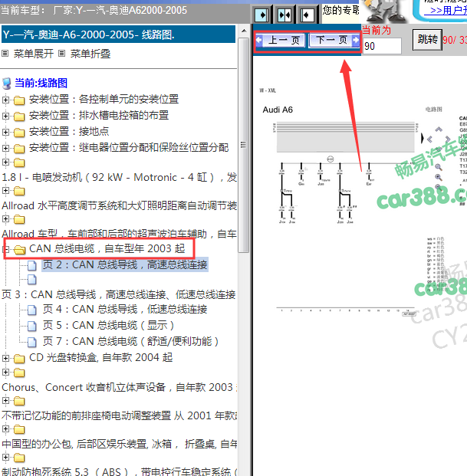Expand 安装位置:各控制单元的安装位置 node
467x476 pixels.
click(x=5, y=100)
